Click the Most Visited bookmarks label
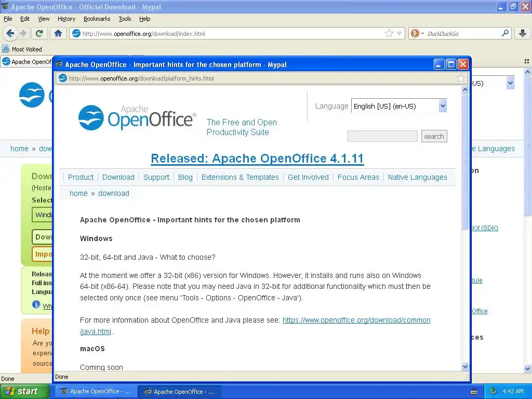This screenshot has height=399, width=532. point(27,49)
